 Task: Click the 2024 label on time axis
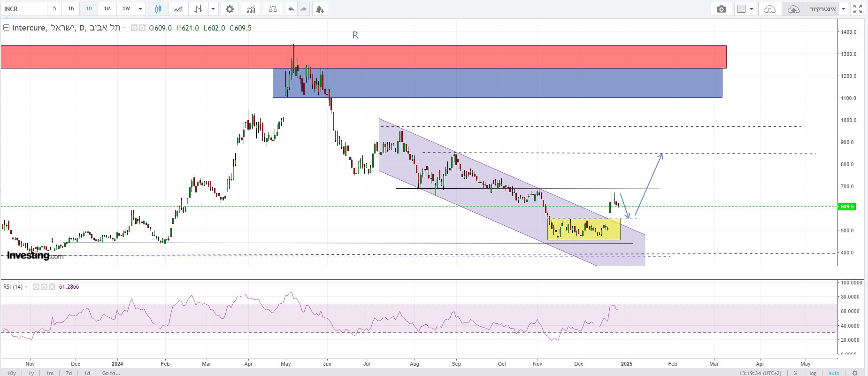click(117, 364)
